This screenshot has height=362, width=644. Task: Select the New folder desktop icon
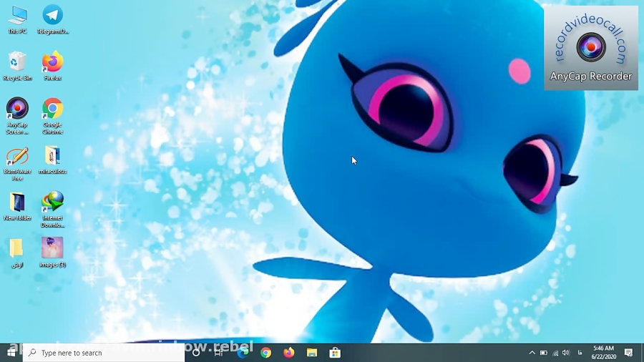[x=17, y=207]
